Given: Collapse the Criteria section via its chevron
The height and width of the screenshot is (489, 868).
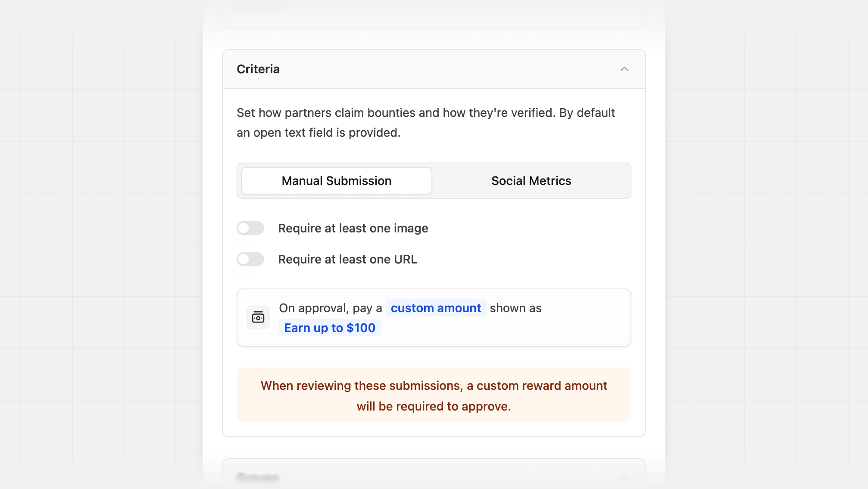Looking at the screenshot, I should coord(625,69).
